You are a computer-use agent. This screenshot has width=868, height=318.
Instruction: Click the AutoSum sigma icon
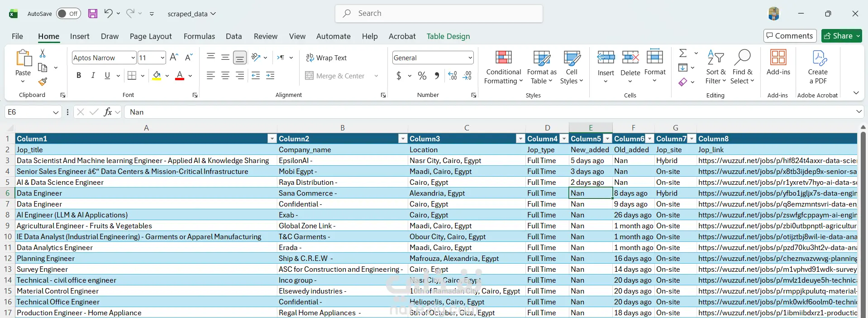(x=683, y=53)
